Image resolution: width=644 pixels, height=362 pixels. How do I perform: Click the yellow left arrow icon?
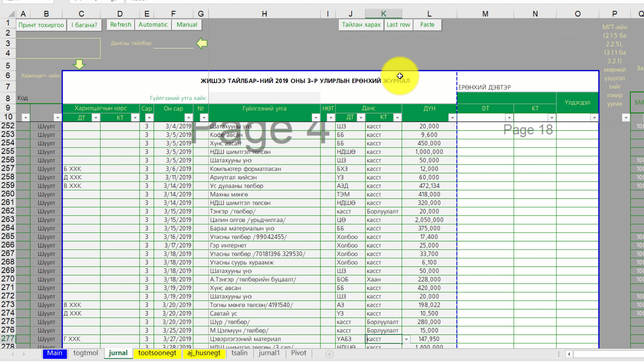click(x=202, y=43)
